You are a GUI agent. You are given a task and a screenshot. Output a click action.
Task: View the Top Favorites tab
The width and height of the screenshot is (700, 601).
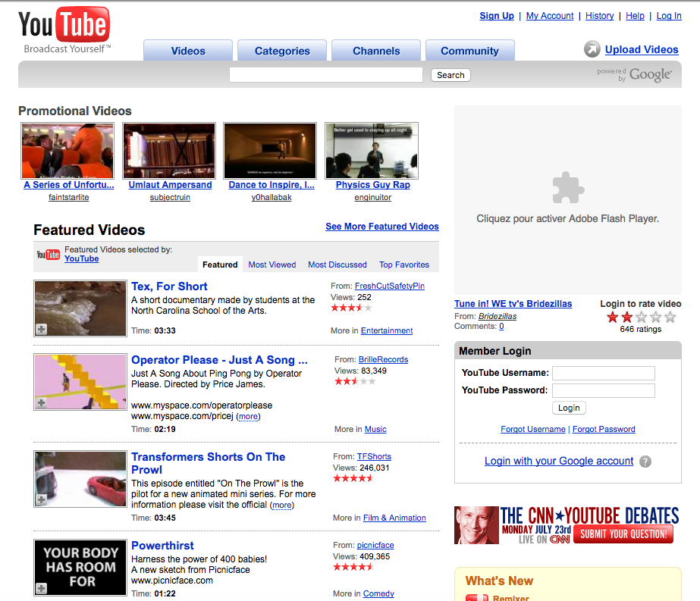pos(403,265)
